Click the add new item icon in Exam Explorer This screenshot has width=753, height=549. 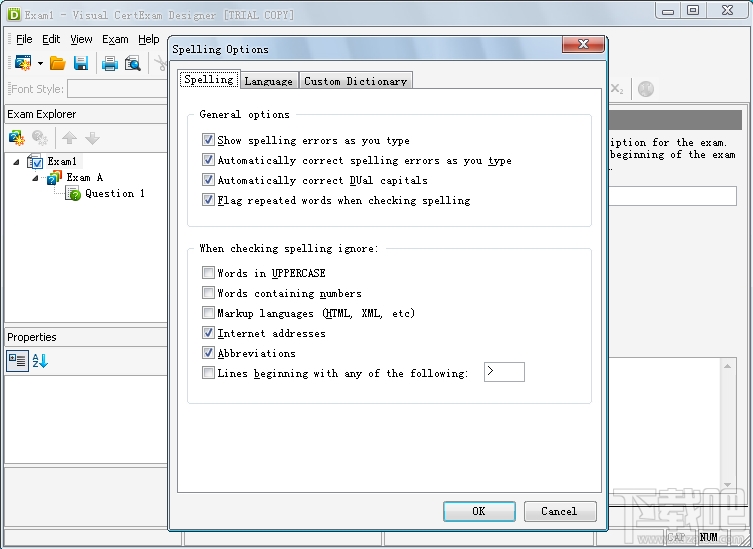point(17,138)
